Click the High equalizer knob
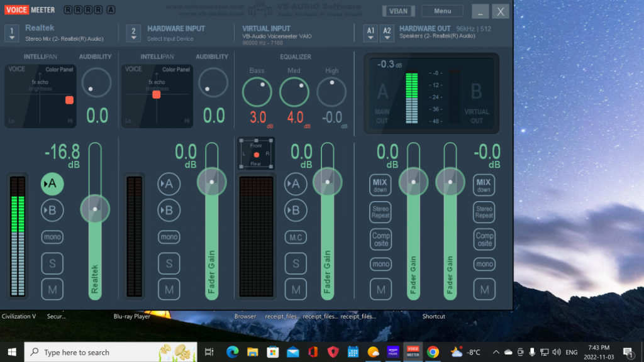The image size is (644, 362). pos(331,92)
